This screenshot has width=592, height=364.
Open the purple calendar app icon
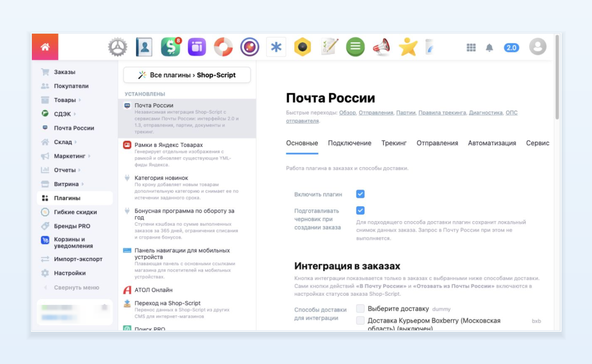197,47
